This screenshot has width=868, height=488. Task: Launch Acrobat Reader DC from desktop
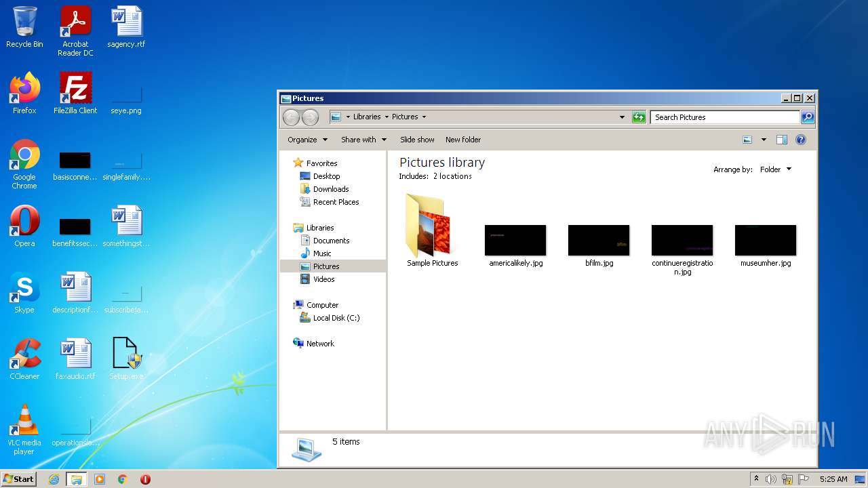tap(75, 30)
